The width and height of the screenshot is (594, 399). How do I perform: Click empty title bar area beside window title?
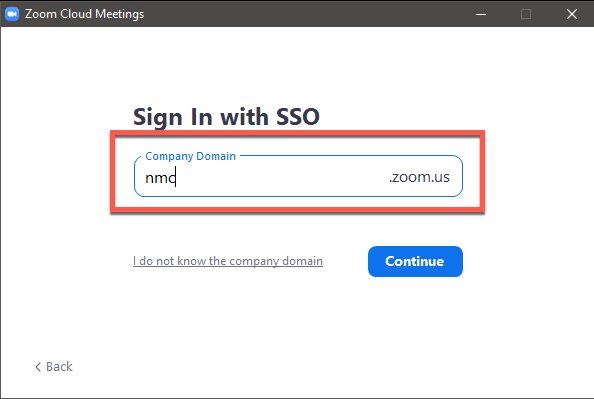(x=303, y=14)
